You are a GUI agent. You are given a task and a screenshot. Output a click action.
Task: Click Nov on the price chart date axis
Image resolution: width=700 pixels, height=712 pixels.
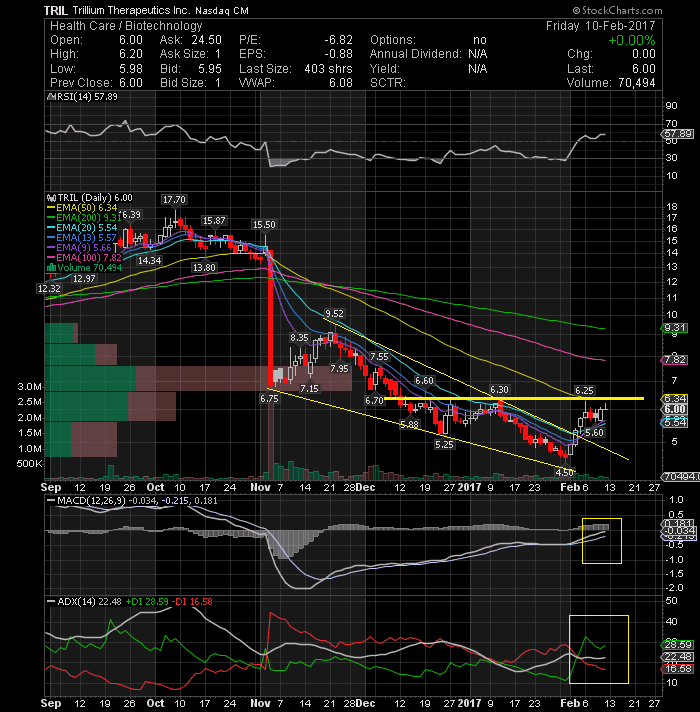point(260,487)
